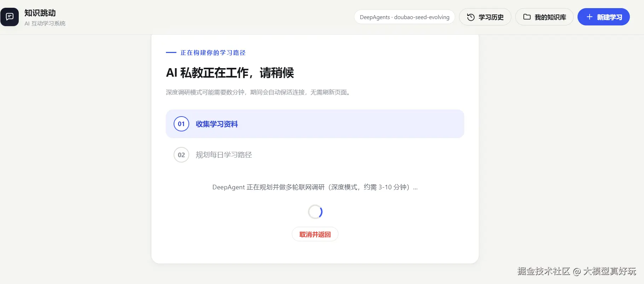The width and height of the screenshot is (644, 284).
Task: Open 学习历史 history page
Action: [485, 17]
